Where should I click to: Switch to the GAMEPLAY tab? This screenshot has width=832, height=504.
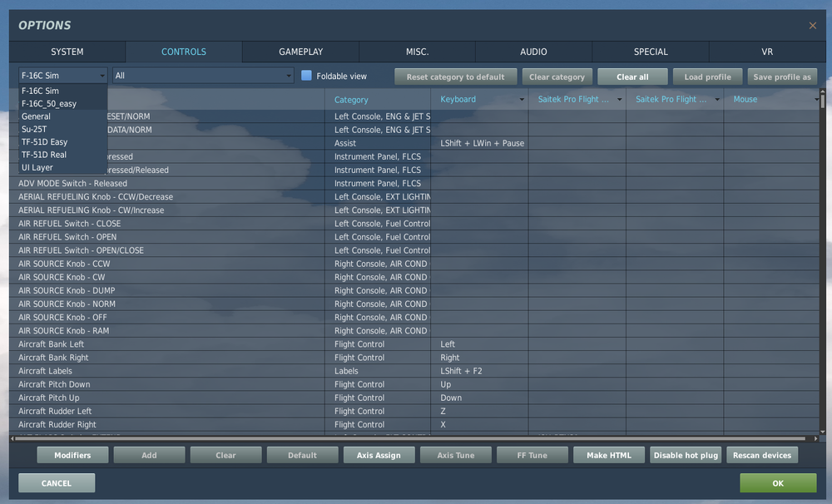[x=300, y=52]
